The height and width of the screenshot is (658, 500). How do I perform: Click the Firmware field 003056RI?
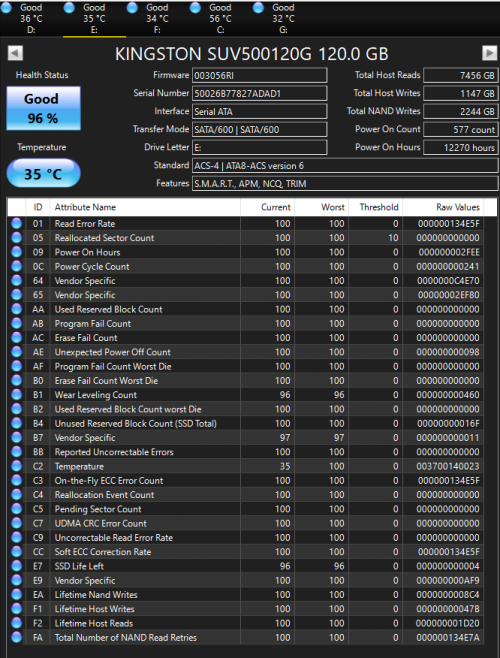pyautogui.click(x=259, y=76)
